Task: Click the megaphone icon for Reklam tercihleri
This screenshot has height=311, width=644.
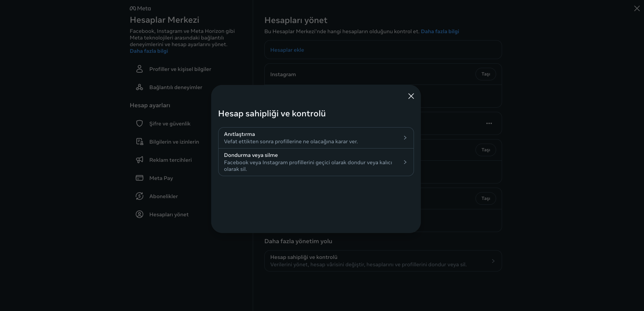Action: click(x=139, y=160)
